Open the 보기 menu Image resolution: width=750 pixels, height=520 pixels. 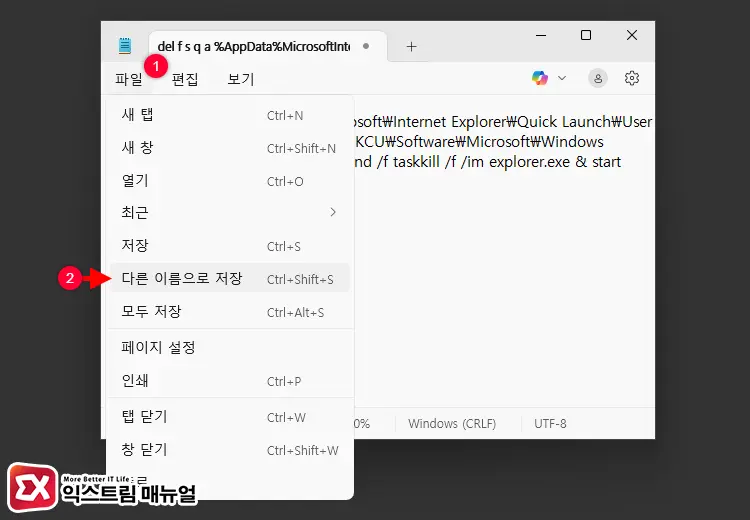coord(241,79)
